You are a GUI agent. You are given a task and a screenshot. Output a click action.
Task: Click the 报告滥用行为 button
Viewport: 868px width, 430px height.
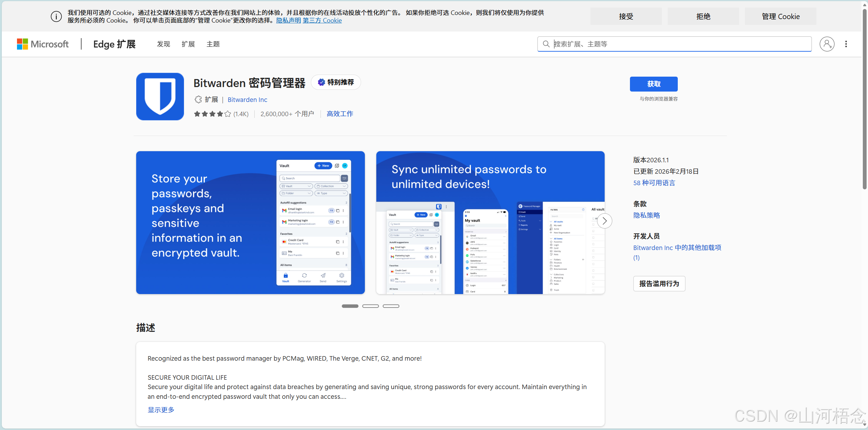[659, 284]
